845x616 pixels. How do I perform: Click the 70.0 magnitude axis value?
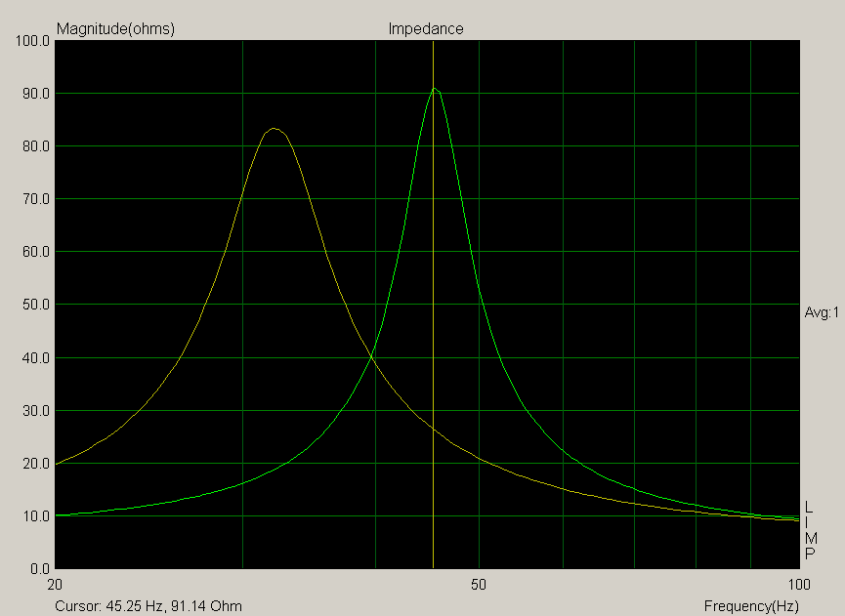pos(36,199)
